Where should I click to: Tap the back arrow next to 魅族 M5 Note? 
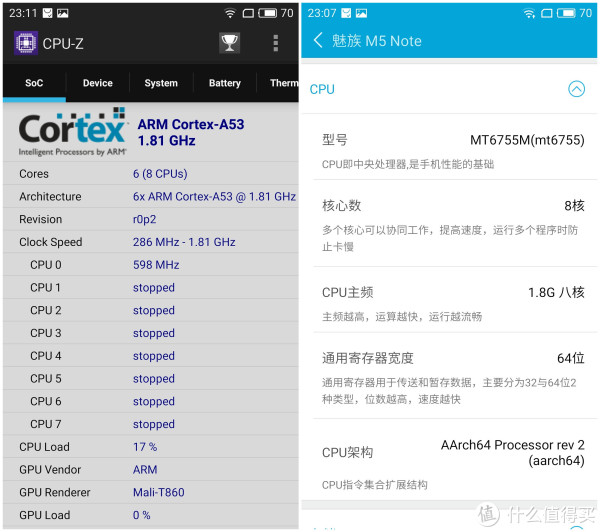pos(318,40)
